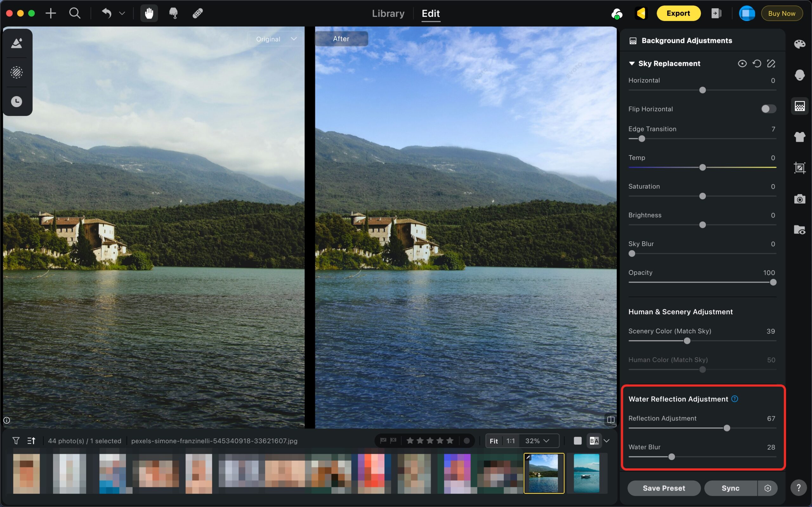Image resolution: width=812 pixels, height=507 pixels.
Task: Open the color palette adjustments panel
Action: click(x=799, y=44)
